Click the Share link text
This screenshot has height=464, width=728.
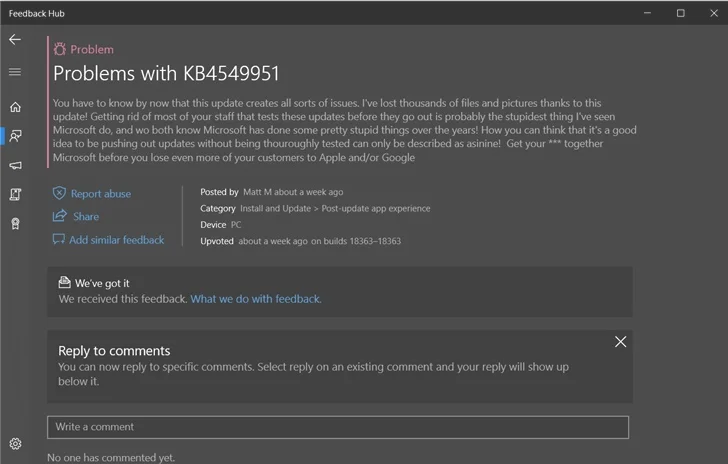pyautogui.click(x=86, y=217)
